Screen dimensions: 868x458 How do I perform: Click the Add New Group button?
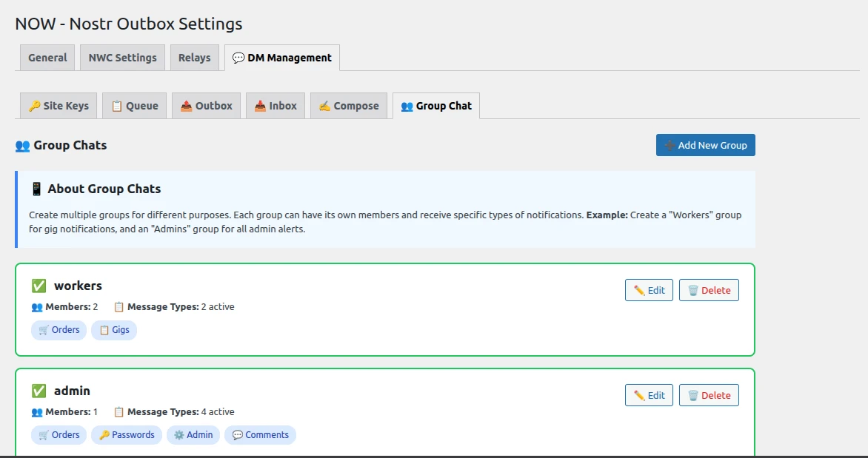coord(705,145)
